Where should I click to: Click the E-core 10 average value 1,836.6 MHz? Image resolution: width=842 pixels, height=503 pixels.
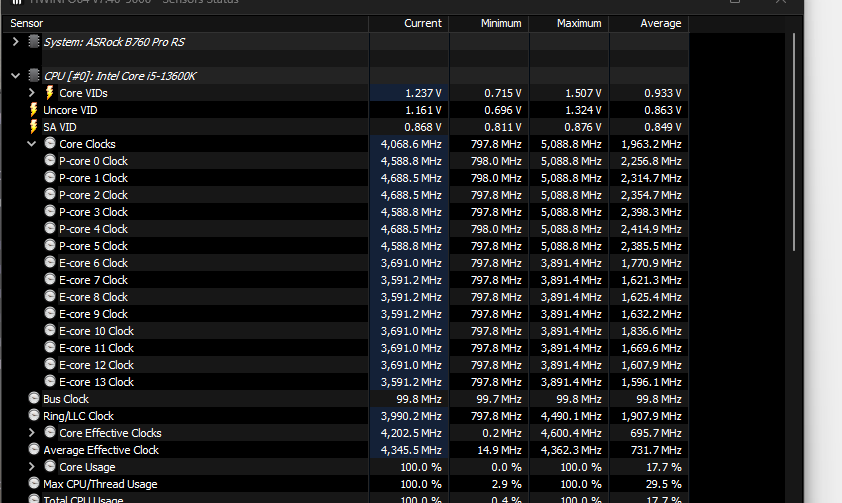(x=651, y=331)
